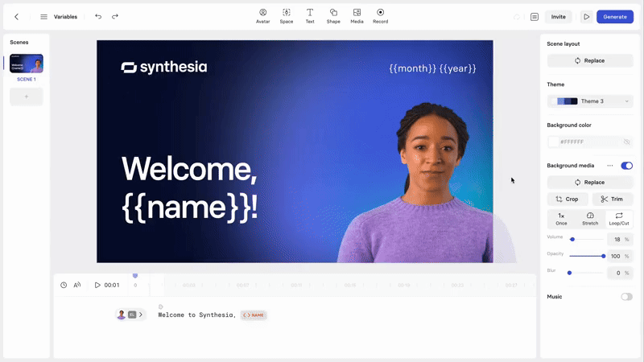The height and width of the screenshot is (362, 644).
Task: Click the undo arrow icon
Action: pos(98,16)
